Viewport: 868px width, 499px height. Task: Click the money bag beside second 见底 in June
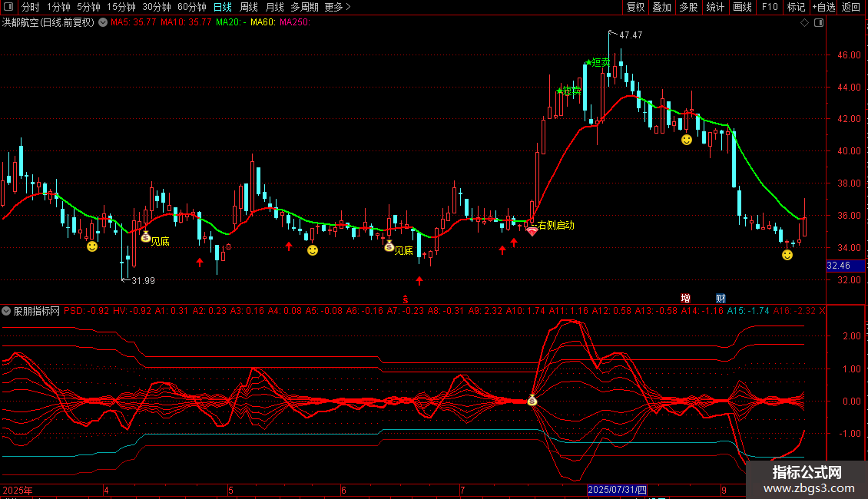389,246
